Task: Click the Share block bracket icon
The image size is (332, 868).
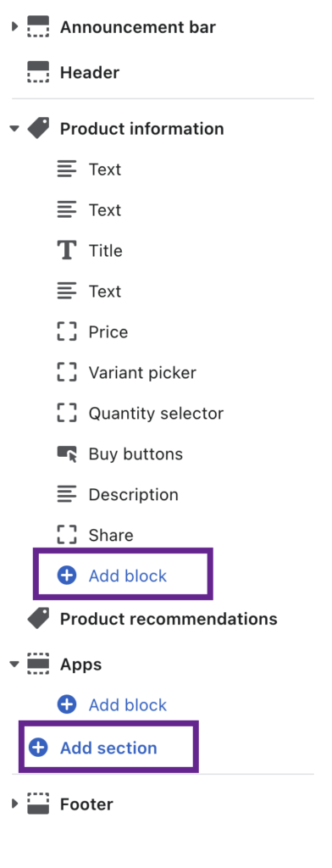Action: coord(67,536)
